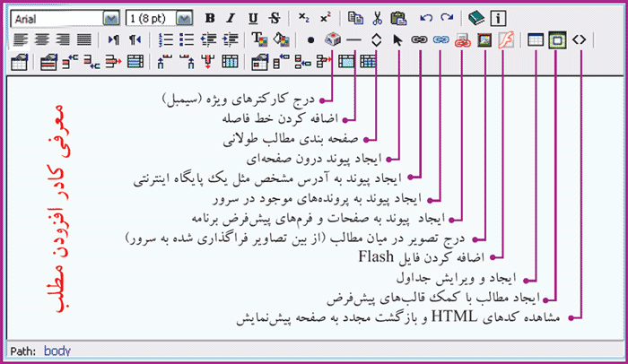This screenshot has width=628, height=364.
Task: Open the Arial font family dropdown
Action: click(x=110, y=17)
